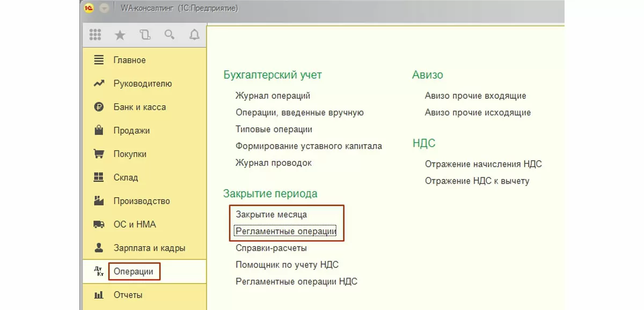Screen dimensions: 644x310
Task: Open the Руководителю section
Action: click(143, 84)
